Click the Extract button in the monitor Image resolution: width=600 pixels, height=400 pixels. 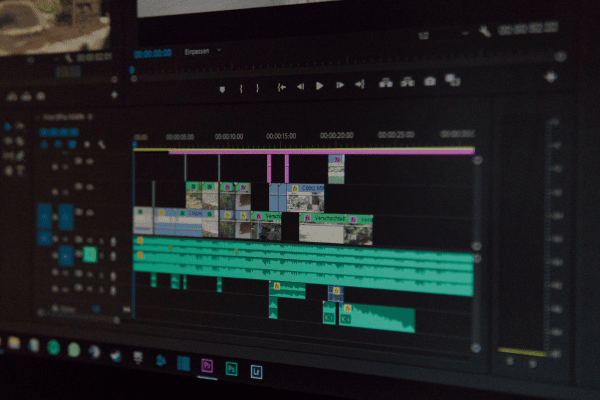[x=407, y=82]
